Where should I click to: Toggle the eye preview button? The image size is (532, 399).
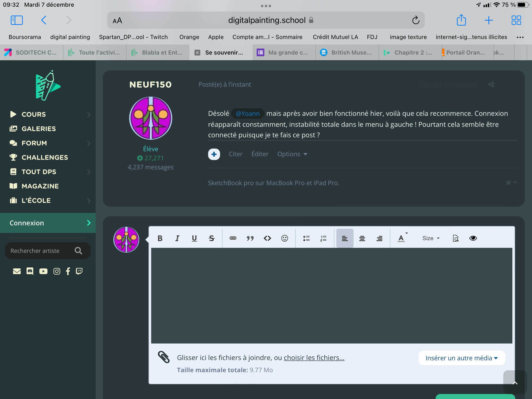pos(473,238)
